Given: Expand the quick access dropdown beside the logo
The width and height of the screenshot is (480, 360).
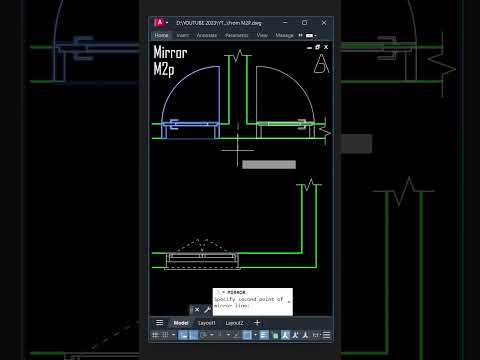Looking at the screenshot, I should click(167, 23).
